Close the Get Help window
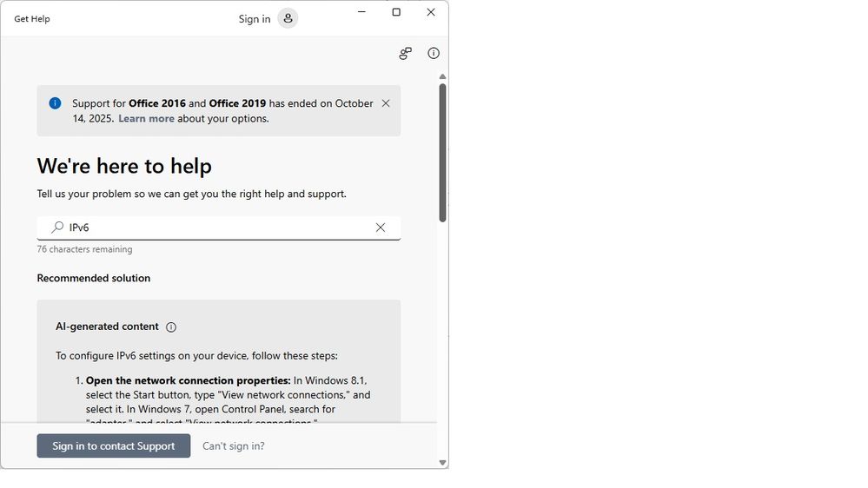This screenshot has width=868, height=488. coord(431,12)
